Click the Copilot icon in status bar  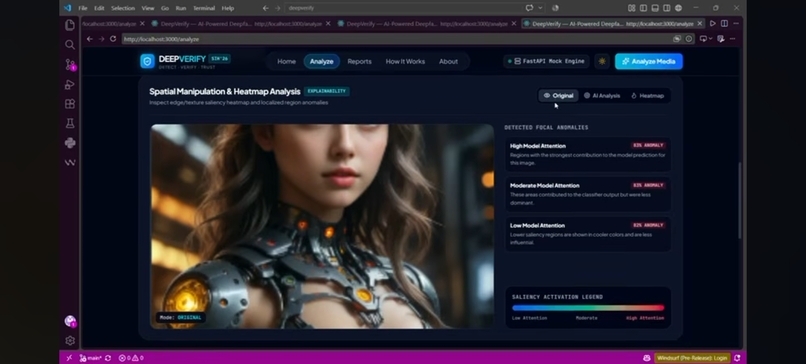tap(647, 358)
